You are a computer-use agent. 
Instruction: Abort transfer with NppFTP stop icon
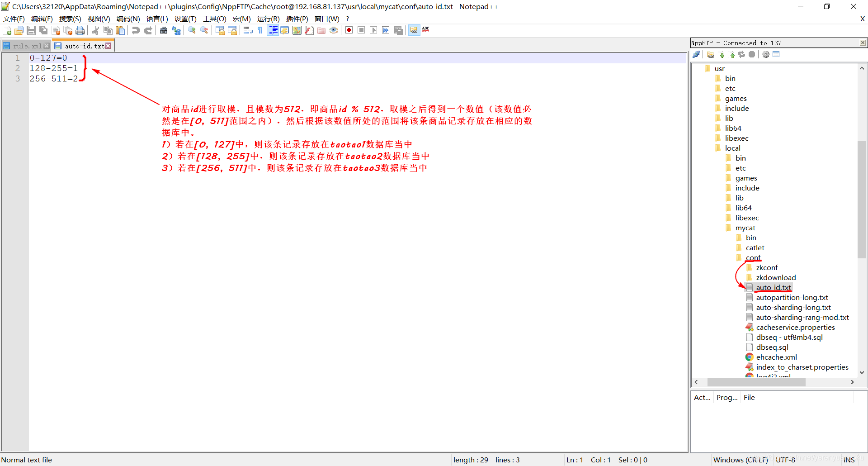[x=752, y=55]
